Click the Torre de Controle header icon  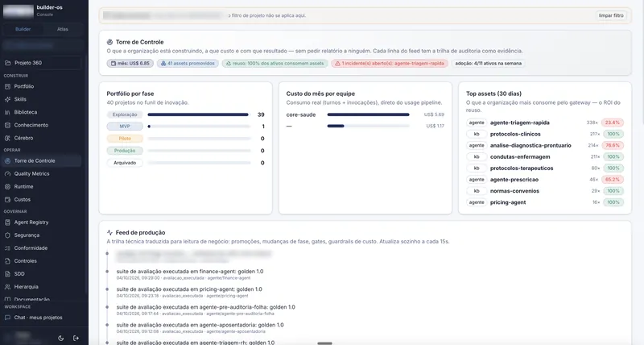tap(109, 42)
